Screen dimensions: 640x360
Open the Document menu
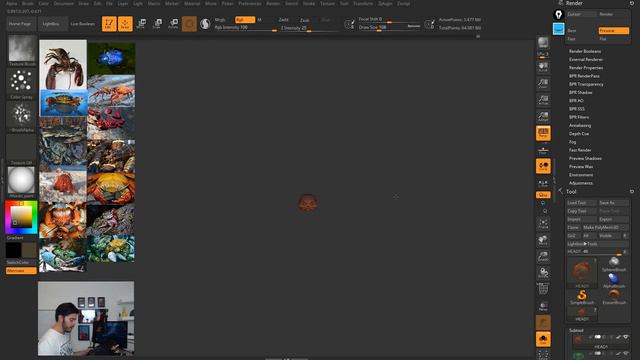click(64, 3)
